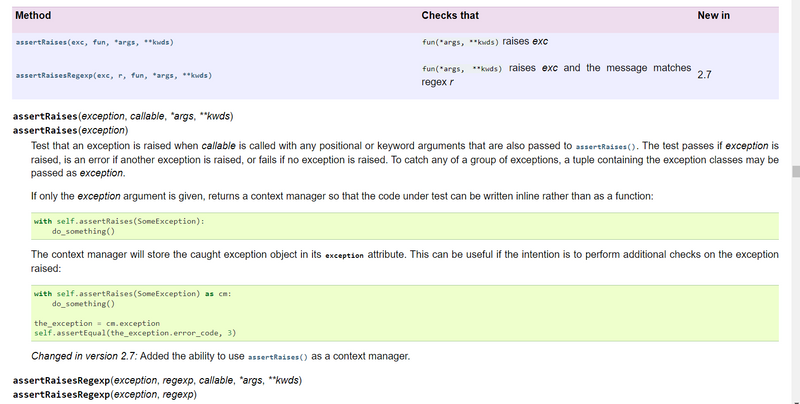This screenshot has height=404, width=800.
Task: Click the "Method" column header
Action: 34,16
